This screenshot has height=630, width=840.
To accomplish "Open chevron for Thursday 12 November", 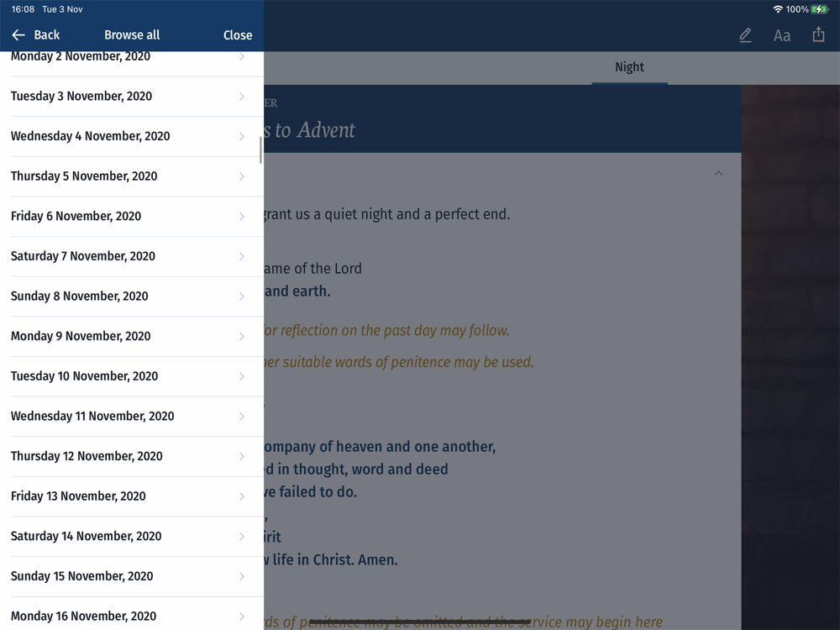I will click(242, 456).
